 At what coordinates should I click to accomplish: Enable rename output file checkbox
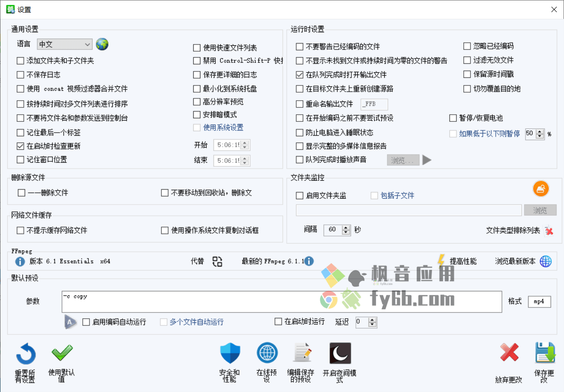pos(300,104)
